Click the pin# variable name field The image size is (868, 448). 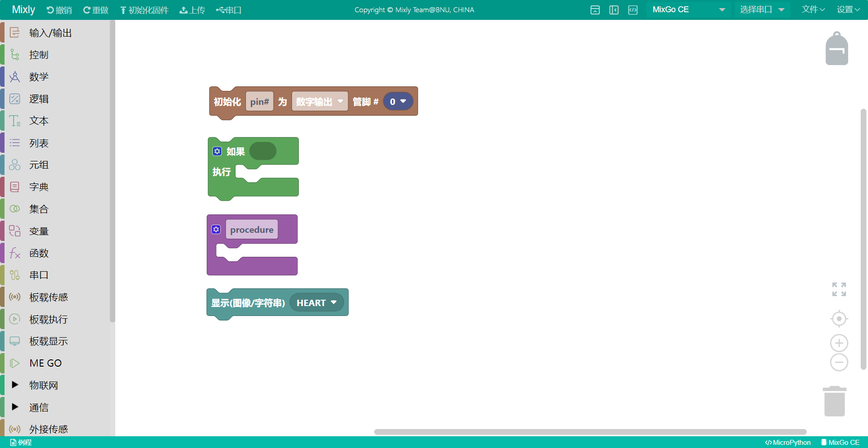pyautogui.click(x=259, y=101)
